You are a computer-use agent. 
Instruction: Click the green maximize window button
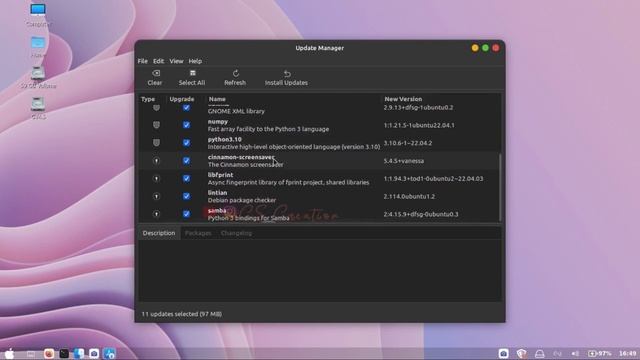485,48
